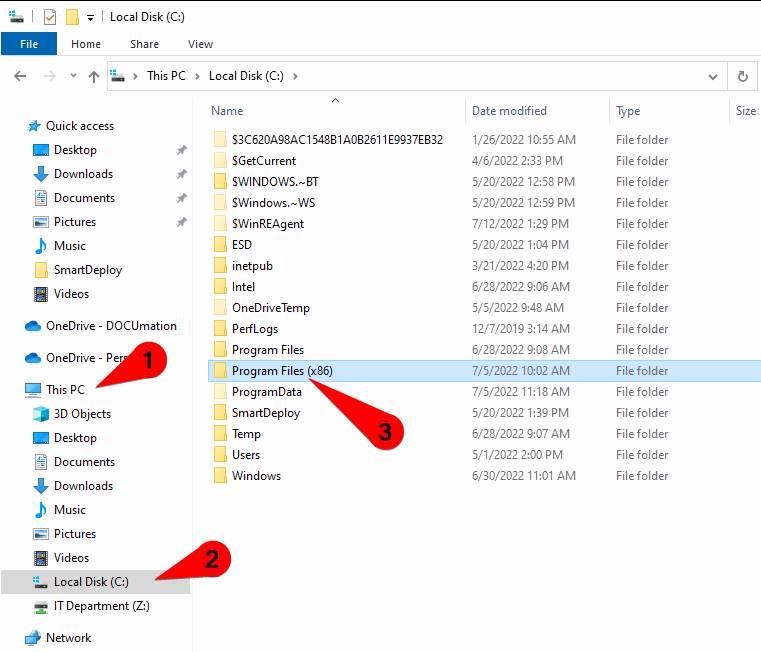Click the New Folder icon in quick access toolbar
This screenshot has width=761, height=652.
[x=72, y=17]
